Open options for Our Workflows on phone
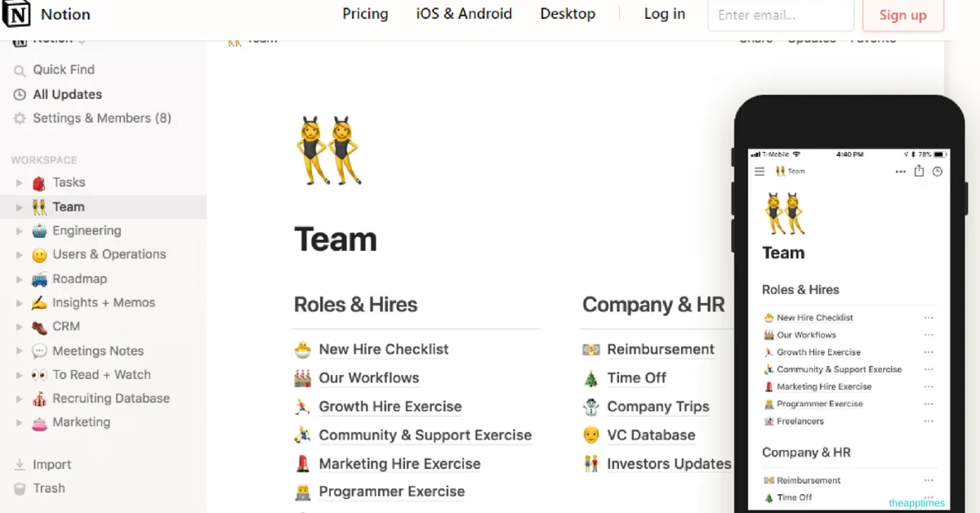Image resolution: width=980 pixels, height=513 pixels. [929, 335]
